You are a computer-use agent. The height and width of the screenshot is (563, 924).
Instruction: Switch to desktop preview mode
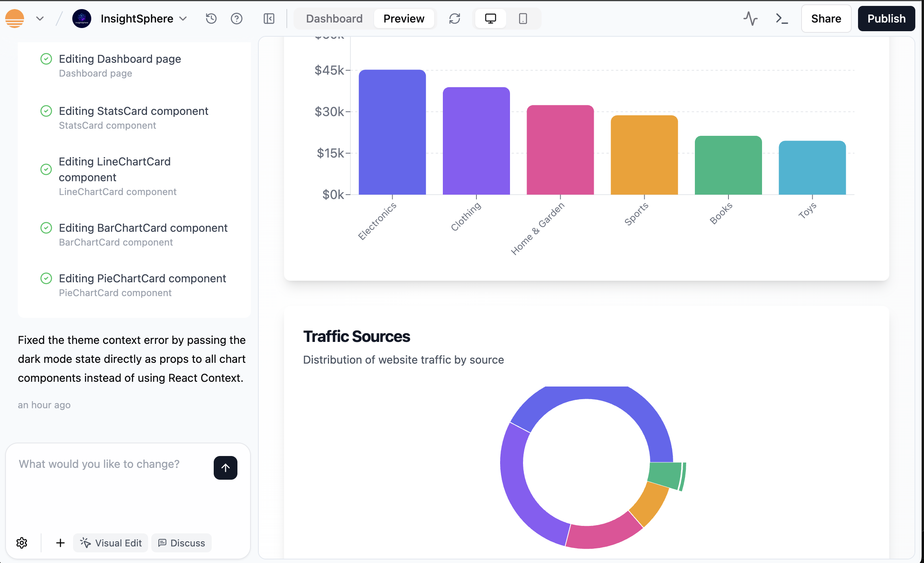point(490,19)
